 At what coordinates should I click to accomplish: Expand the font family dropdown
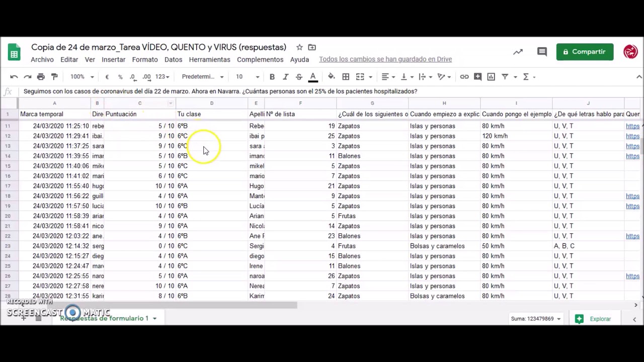click(x=203, y=77)
